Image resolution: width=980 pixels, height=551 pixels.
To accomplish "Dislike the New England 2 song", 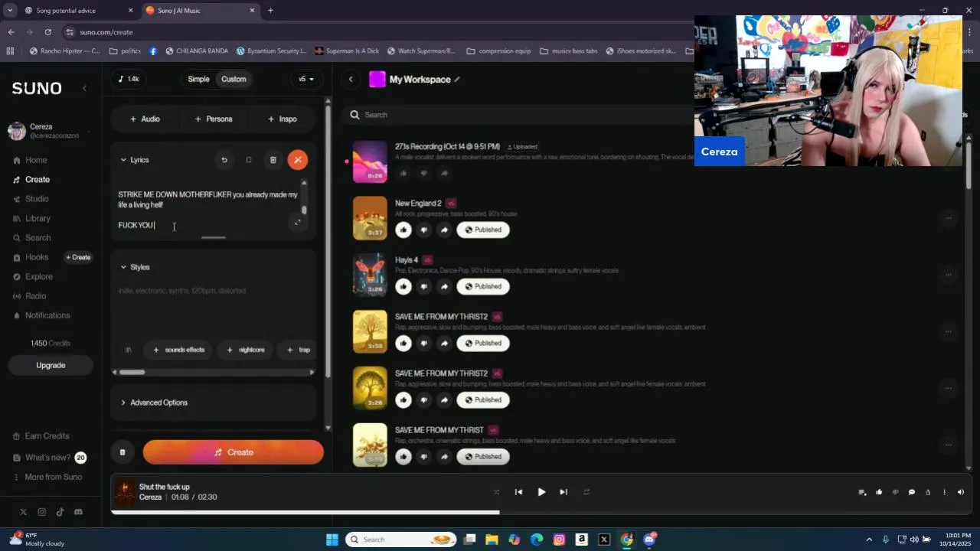I will coord(424,230).
